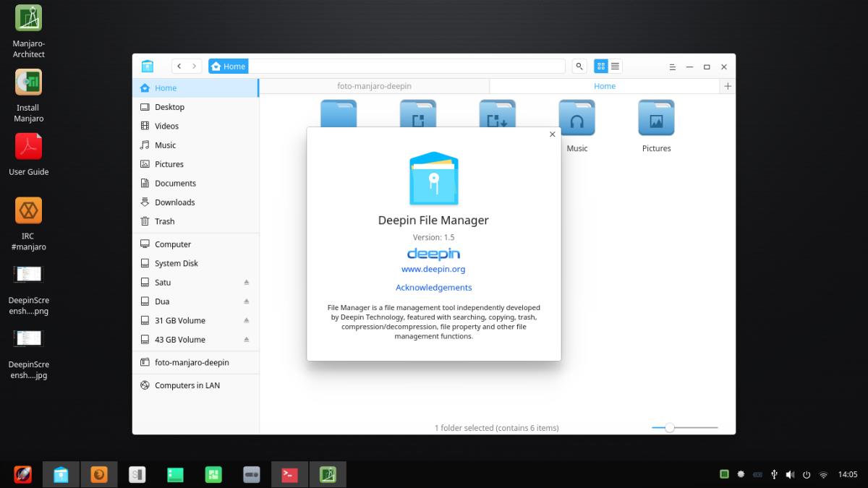Select Computer in the sidebar

(195, 244)
